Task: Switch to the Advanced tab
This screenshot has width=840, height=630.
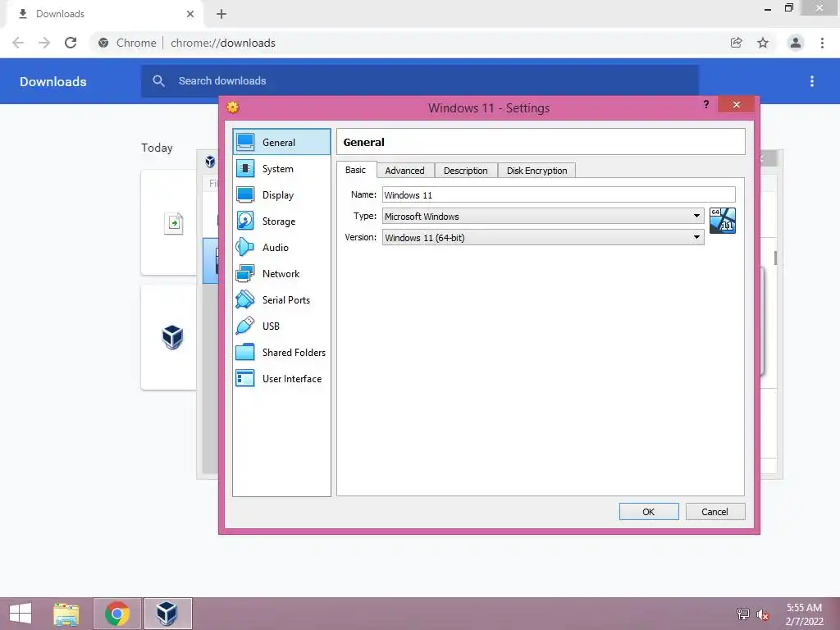Action: coord(405,171)
